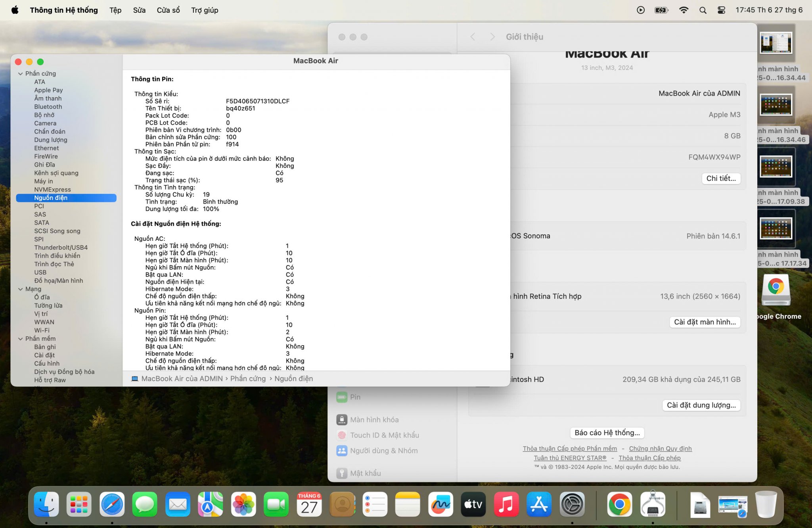Select Wi-Fi under Mạng section
This screenshot has height=528, width=812.
pyautogui.click(x=42, y=330)
